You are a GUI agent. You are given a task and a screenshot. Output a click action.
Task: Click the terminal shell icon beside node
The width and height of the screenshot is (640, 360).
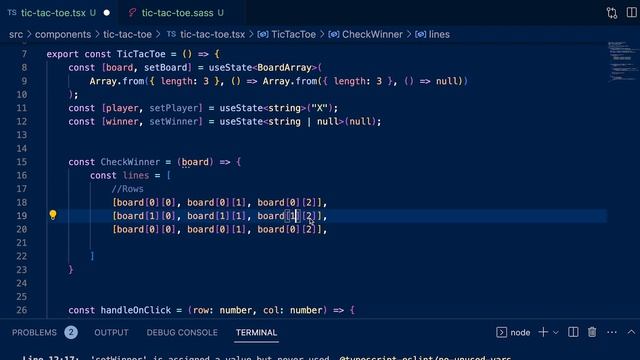[502, 332]
